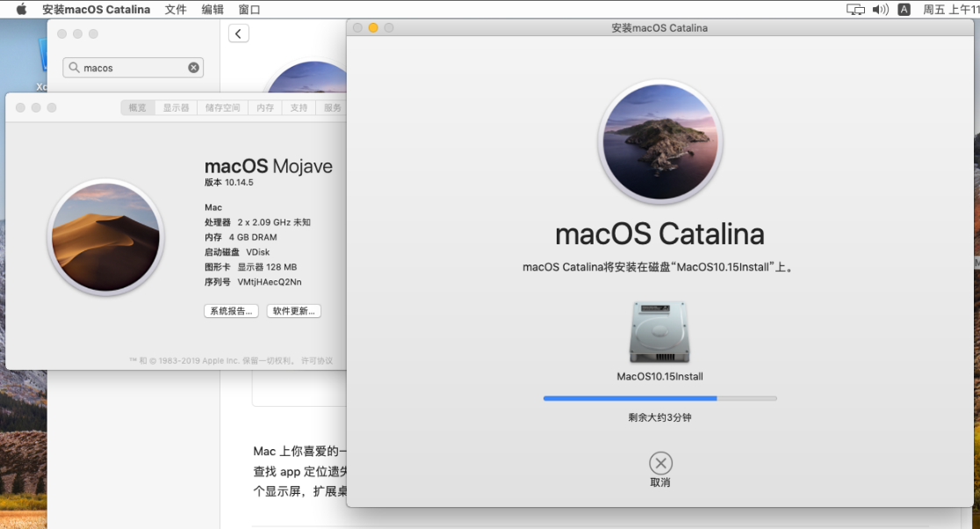Click the macOS Mojave heading in About This Mac

269,166
